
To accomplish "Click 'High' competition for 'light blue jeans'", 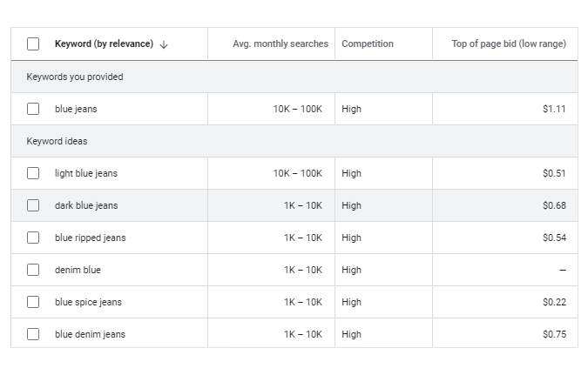I will pyautogui.click(x=351, y=173).
